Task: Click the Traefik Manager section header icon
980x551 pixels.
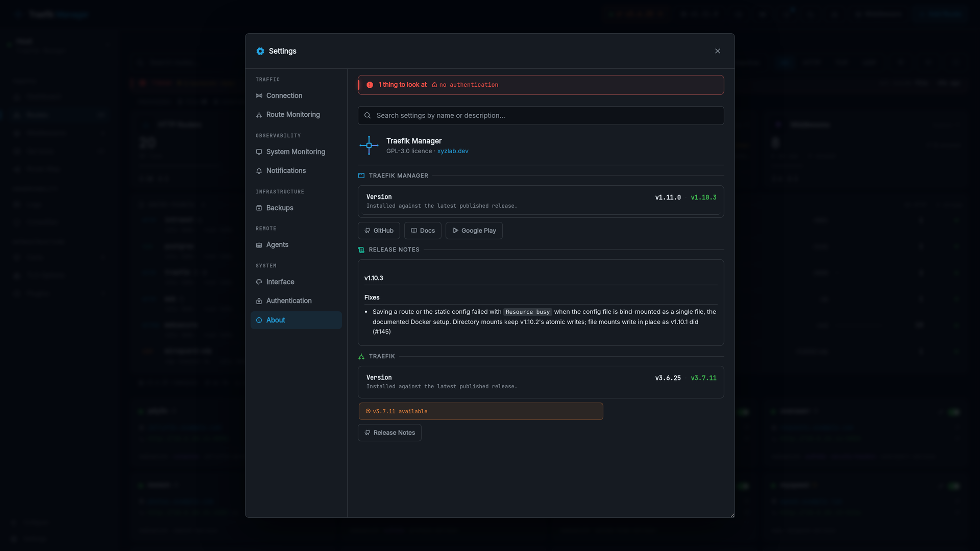Action: [x=361, y=176]
